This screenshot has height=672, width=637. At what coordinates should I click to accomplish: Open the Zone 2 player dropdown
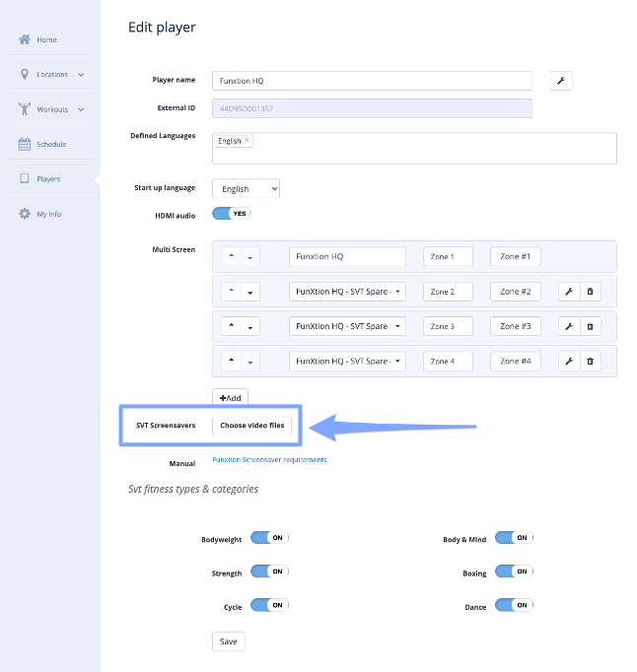[347, 292]
